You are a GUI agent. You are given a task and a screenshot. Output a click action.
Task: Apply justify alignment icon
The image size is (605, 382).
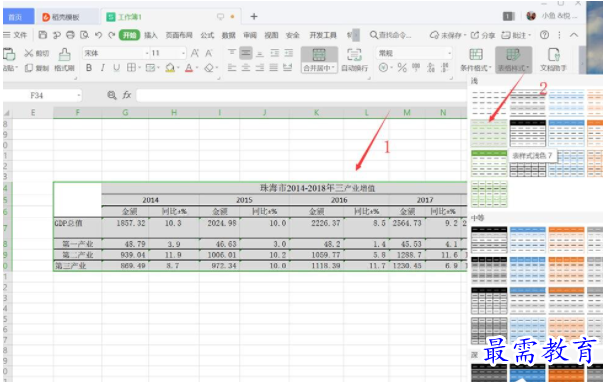pyautogui.click(x=274, y=68)
